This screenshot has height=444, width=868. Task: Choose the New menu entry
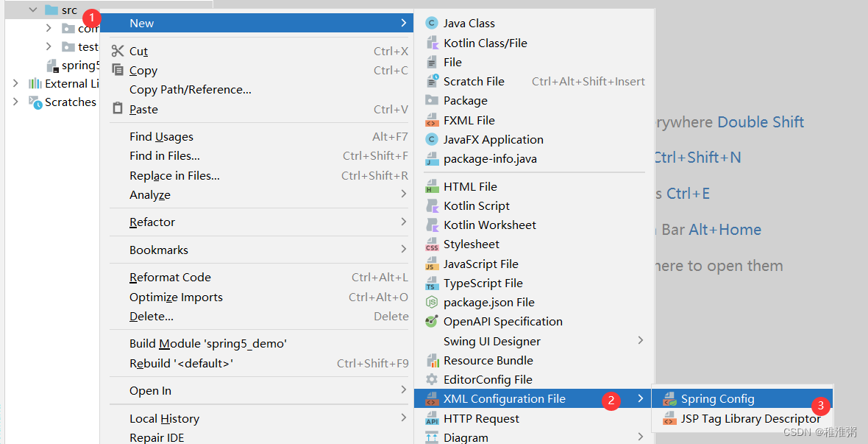pos(257,24)
